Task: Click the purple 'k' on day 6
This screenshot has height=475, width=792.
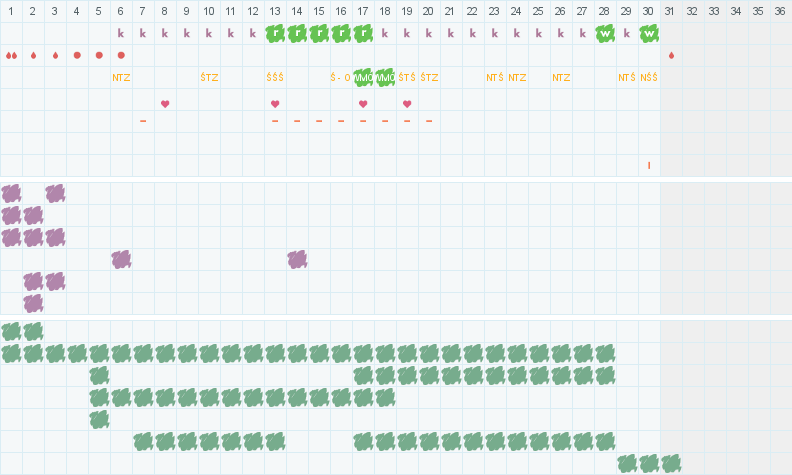Action: (x=121, y=33)
